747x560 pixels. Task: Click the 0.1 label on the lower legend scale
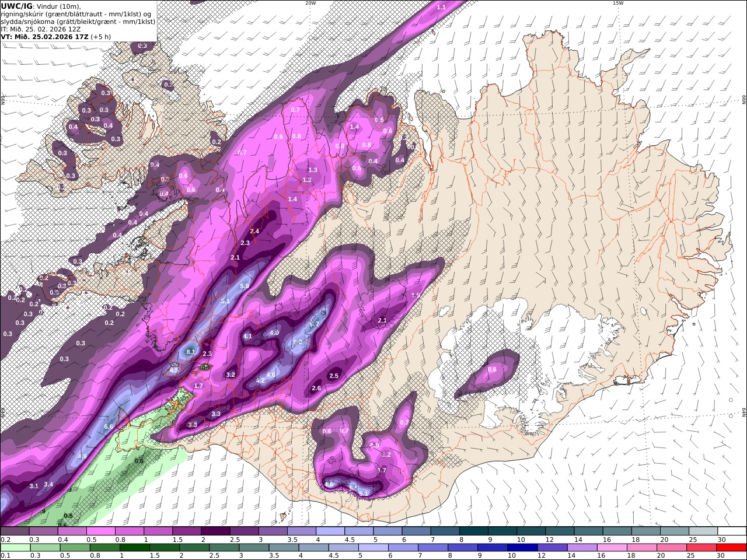[x=5, y=555]
